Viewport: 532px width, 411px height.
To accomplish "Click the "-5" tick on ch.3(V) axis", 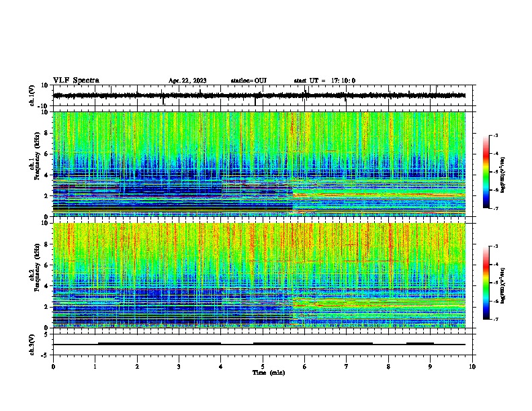I will point(45,355).
